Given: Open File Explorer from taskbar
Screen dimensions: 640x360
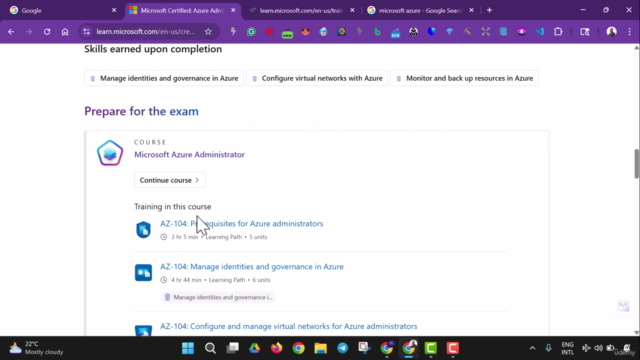Looking at the screenshot, I should [x=320, y=348].
